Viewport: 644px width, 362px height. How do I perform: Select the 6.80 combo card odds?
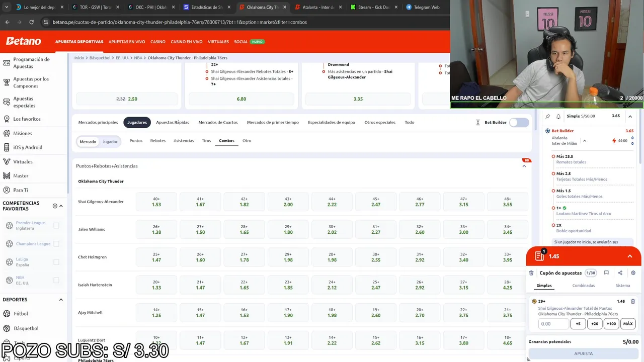tap(242, 99)
